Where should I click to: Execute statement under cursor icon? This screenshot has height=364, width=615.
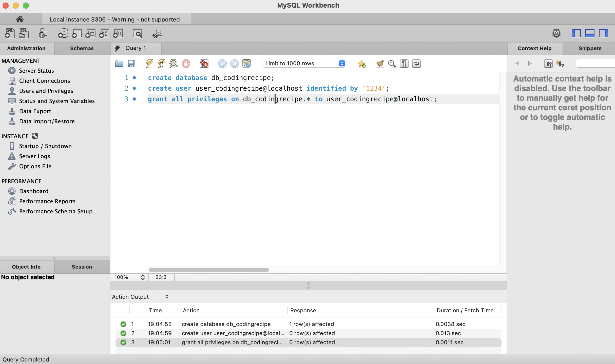(161, 63)
